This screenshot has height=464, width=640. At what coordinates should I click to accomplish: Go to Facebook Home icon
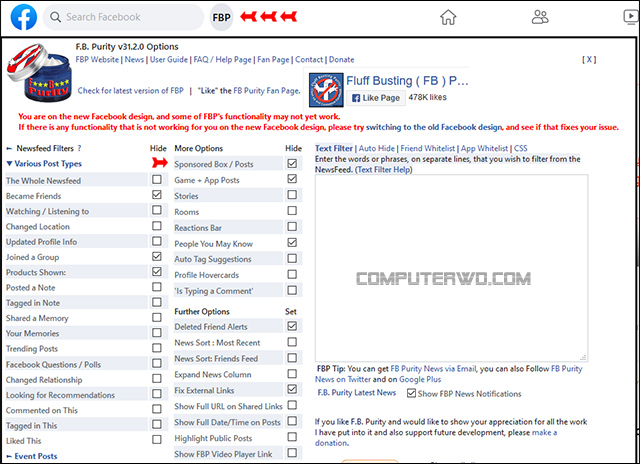pyautogui.click(x=448, y=17)
